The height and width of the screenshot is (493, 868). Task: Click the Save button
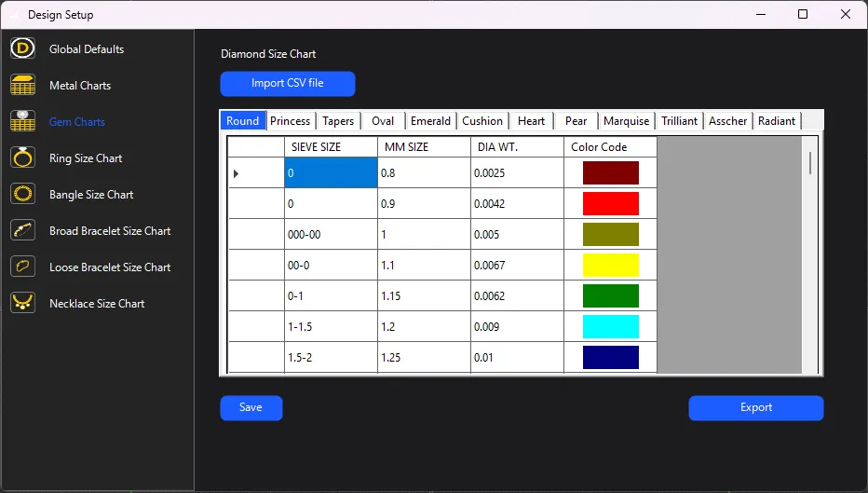point(251,407)
